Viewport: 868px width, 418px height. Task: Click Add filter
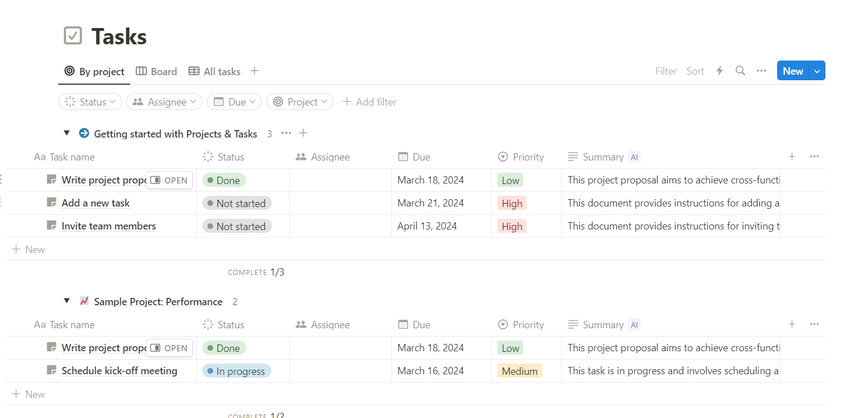click(370, 102)
